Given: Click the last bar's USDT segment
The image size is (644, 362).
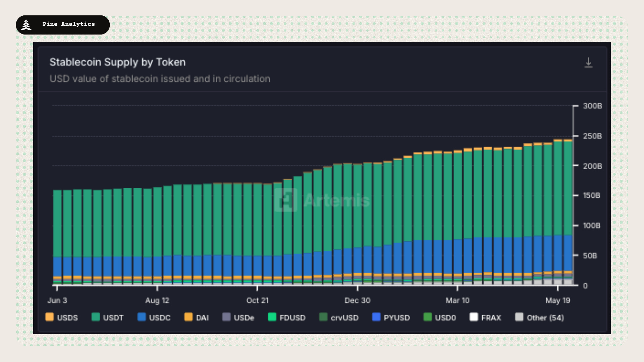Looking at the screenshot, I should [x=568, y=188].
